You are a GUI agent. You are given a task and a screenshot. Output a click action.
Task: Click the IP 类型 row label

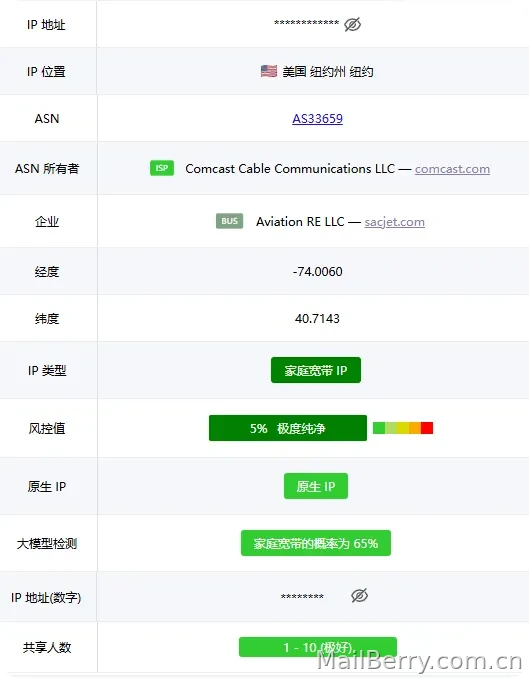(x=47, y=371)
